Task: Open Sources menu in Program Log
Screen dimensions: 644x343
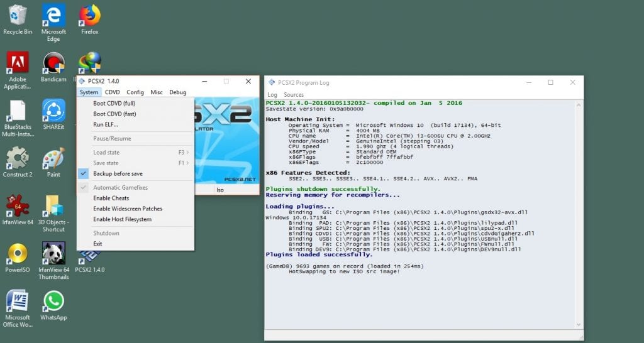Action: coord(294,95)
